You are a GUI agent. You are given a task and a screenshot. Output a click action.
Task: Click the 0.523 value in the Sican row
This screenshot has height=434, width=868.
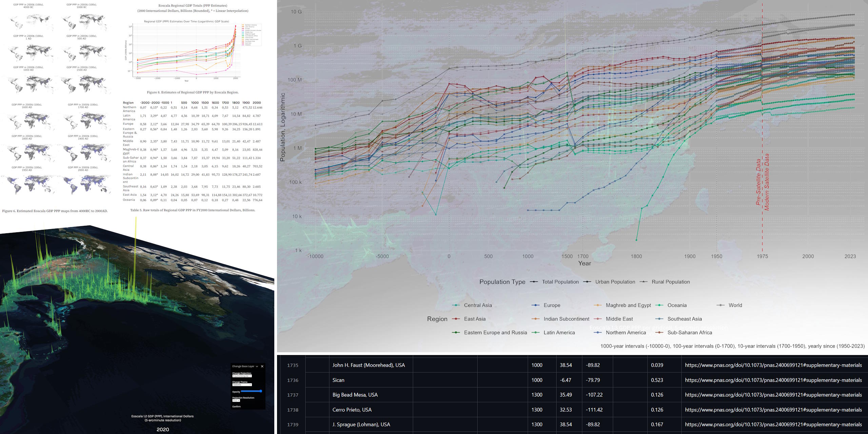pos(657,380)
